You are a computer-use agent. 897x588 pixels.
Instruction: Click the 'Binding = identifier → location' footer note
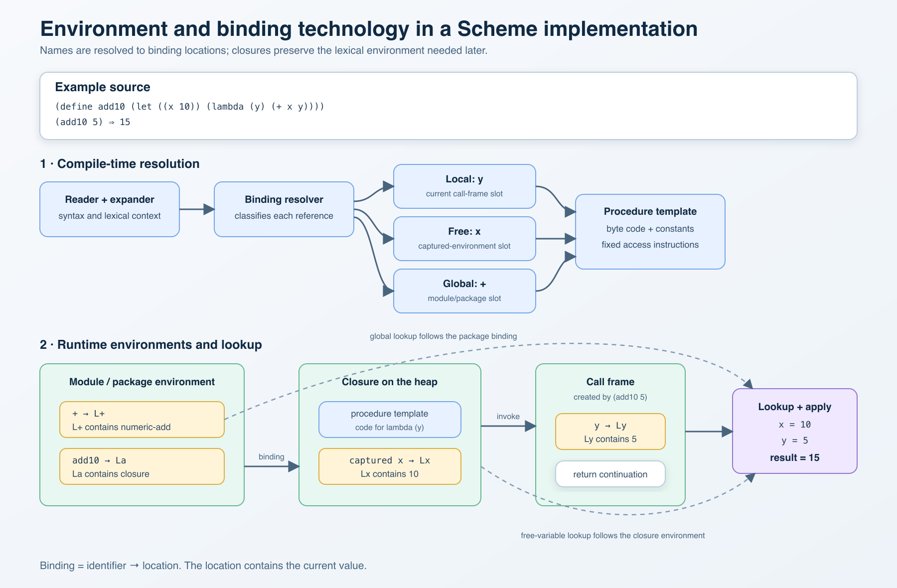[x=203, y=566]
